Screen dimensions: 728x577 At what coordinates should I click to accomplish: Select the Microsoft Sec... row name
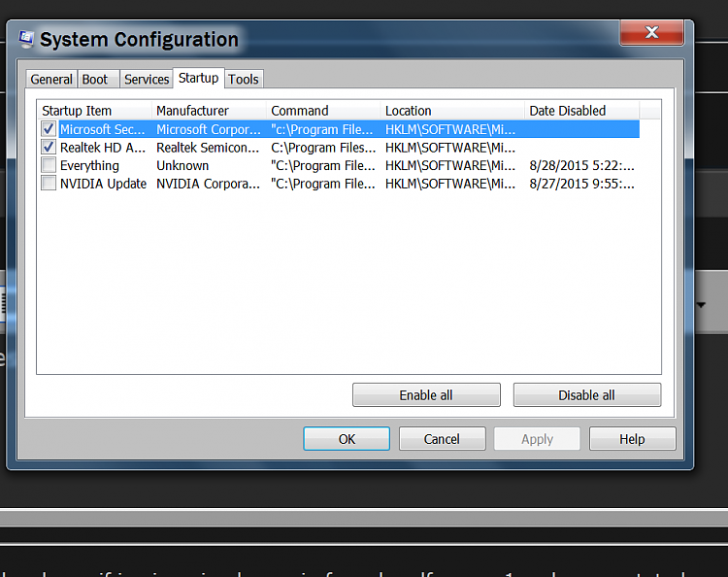[103, 129]
